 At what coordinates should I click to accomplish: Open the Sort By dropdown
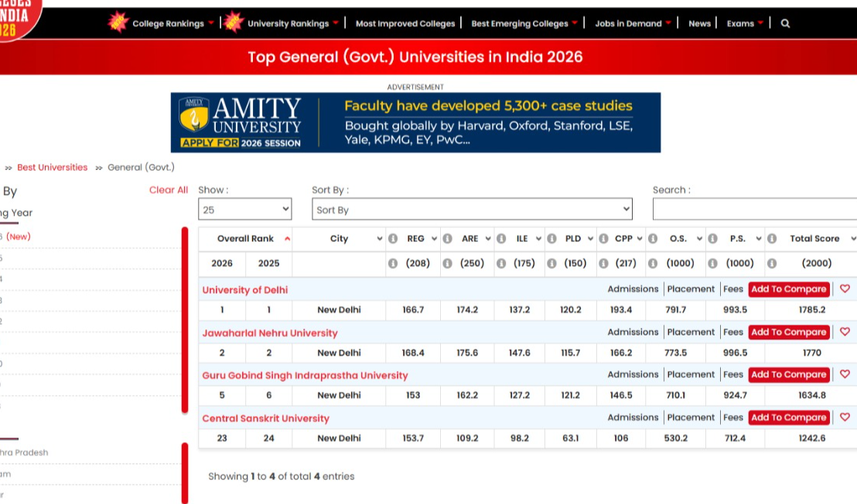[x=473, y=209]
